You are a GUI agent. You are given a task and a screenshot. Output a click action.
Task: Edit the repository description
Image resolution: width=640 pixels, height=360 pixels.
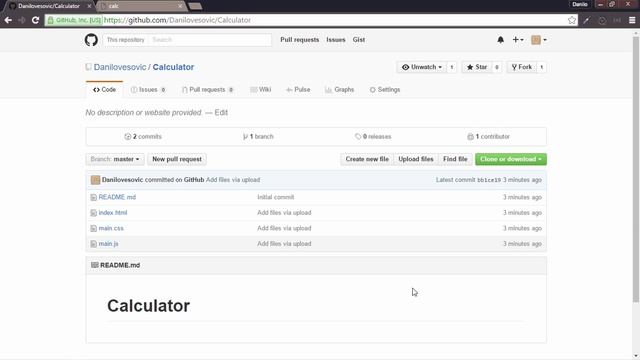[x=221, y=113]
